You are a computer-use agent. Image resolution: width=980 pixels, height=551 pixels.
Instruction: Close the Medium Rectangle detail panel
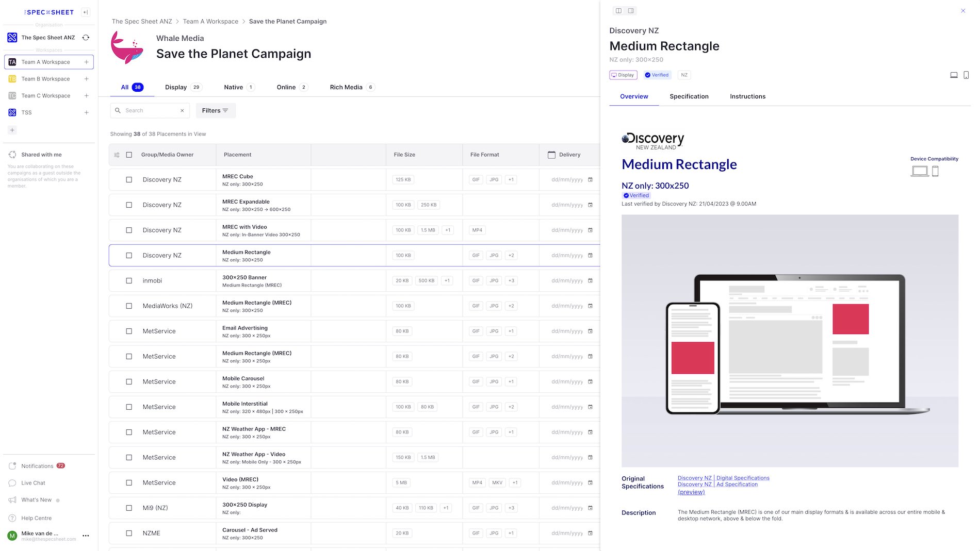pyautogui.click(x=963, y=11)
